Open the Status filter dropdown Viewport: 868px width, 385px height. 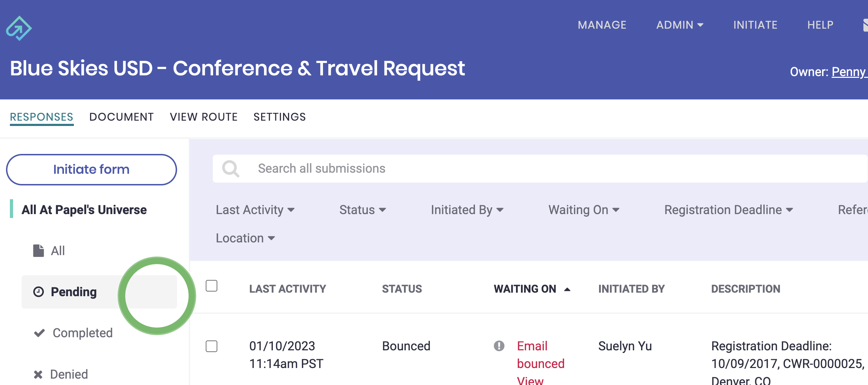[x=363, y=210]
